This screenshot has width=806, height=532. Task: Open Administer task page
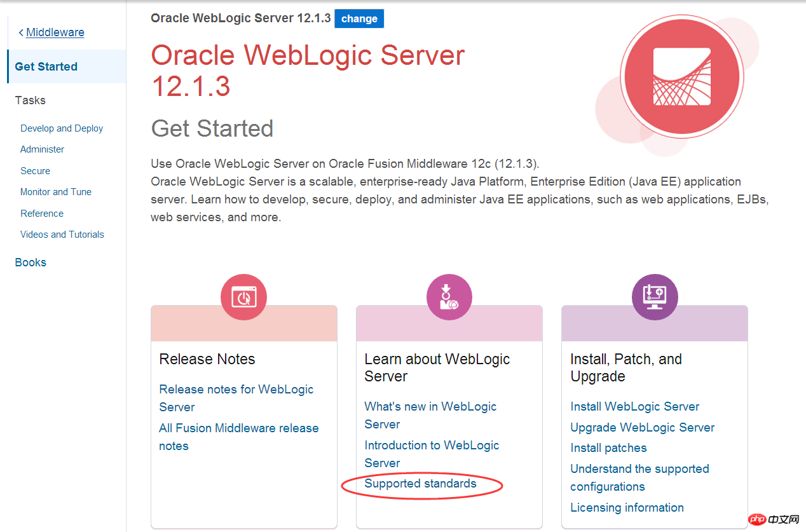point(42,149)
